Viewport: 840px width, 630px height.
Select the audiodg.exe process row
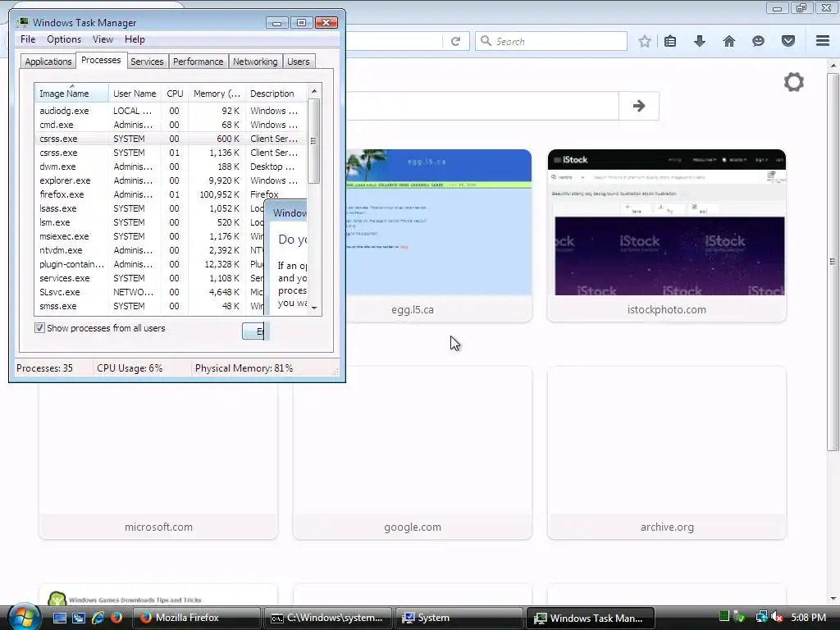click(x=171, y=111)
